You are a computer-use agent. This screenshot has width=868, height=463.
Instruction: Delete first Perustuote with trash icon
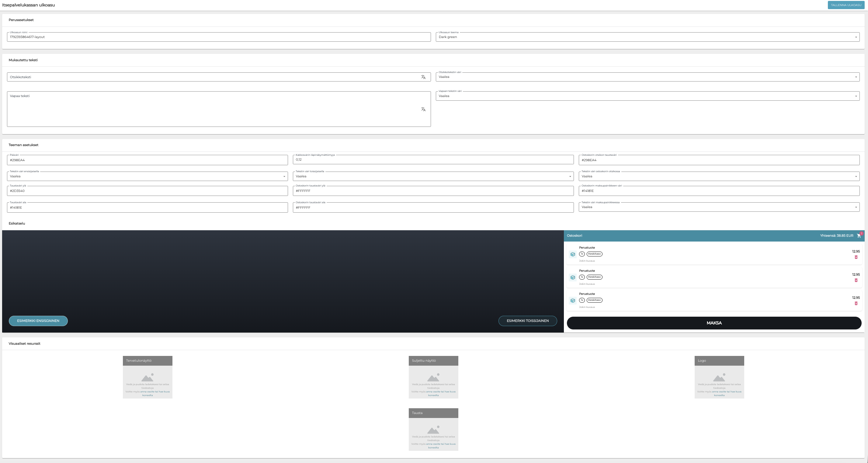[x=856, y=257]
